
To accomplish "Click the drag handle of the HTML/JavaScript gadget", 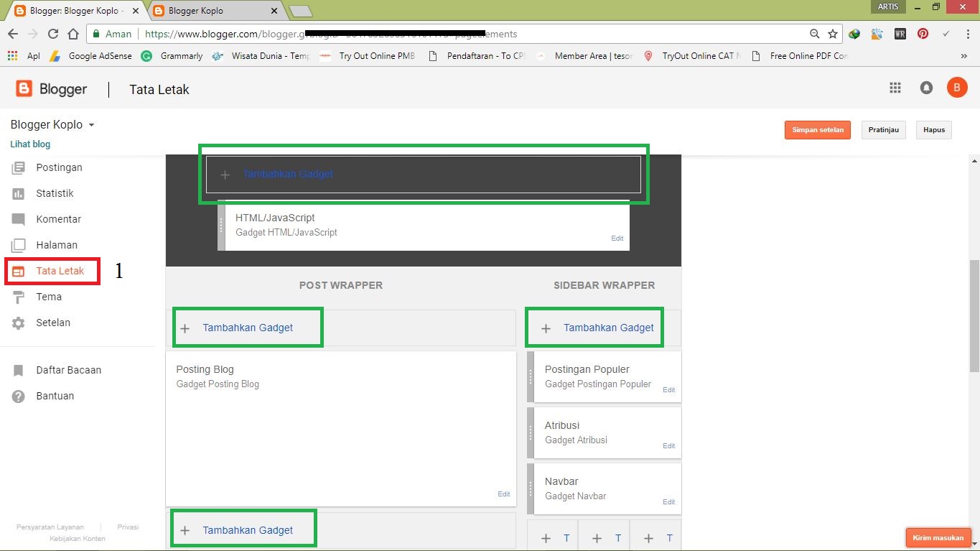I will coord(221,225).
